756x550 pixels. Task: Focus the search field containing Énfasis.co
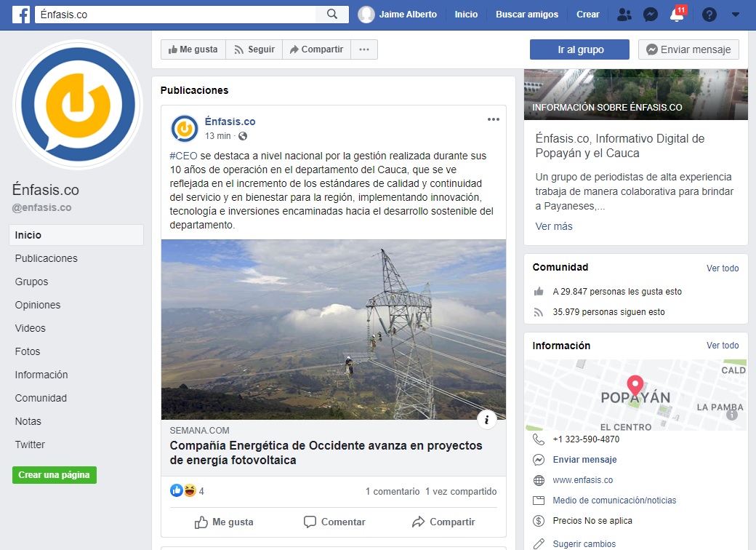(175, 15)
